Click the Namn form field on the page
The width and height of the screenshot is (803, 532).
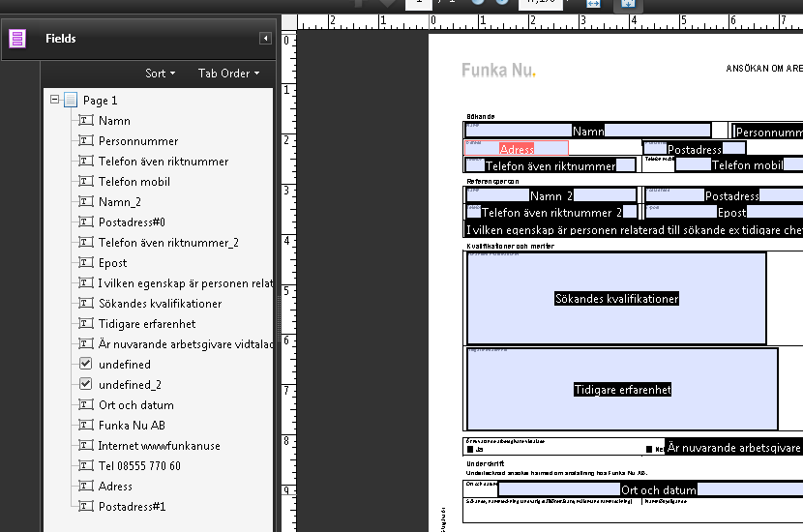[x=588, y=131]
